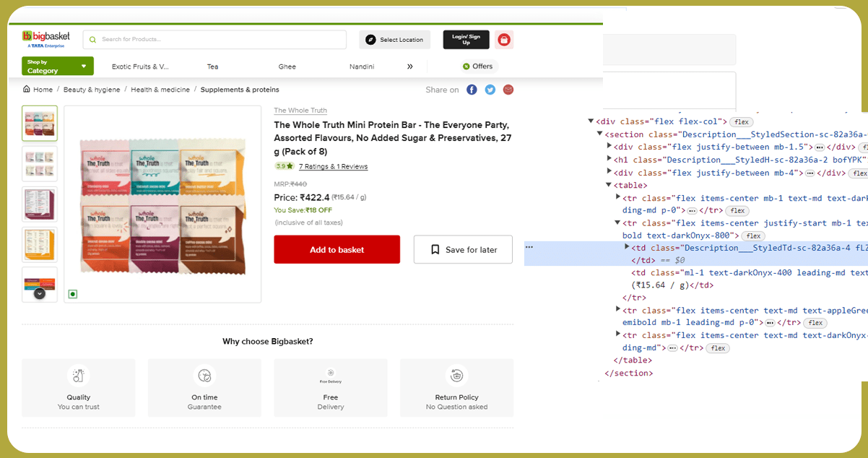The width and height of the screenshot is (868, 458).
Task: Open the Shop by Category dropdown
Action: tap(57, 66)
